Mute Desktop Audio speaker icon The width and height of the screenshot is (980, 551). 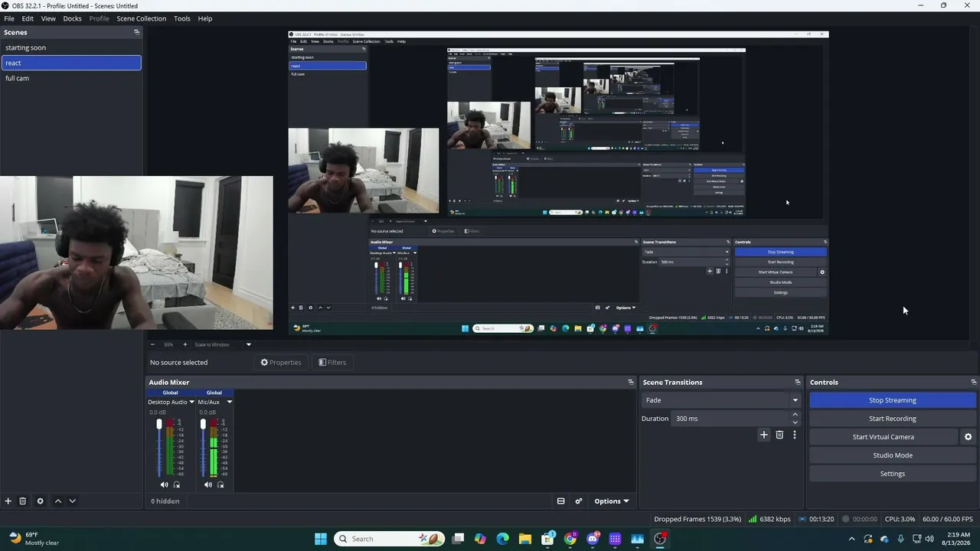pyautogui.click(x=164, y=484)
